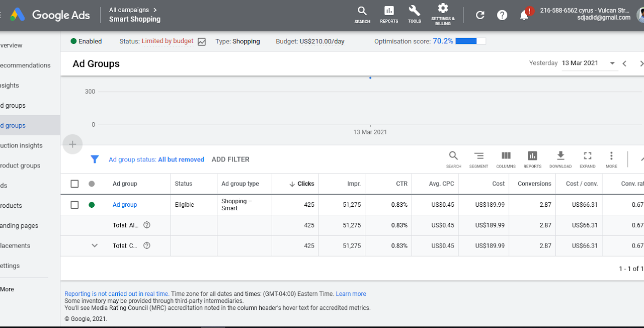Viewport: 644px width, 328px height.
Task: Click the Budget US$210.00/day text
Action: click(310, 41)
